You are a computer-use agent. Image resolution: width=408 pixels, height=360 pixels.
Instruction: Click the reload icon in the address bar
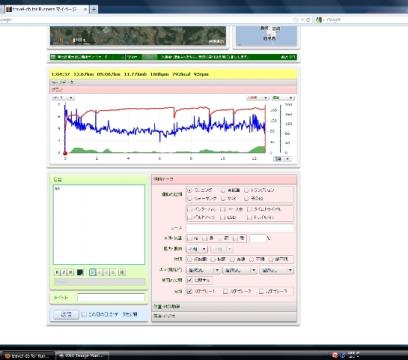[x=308, y=20]
